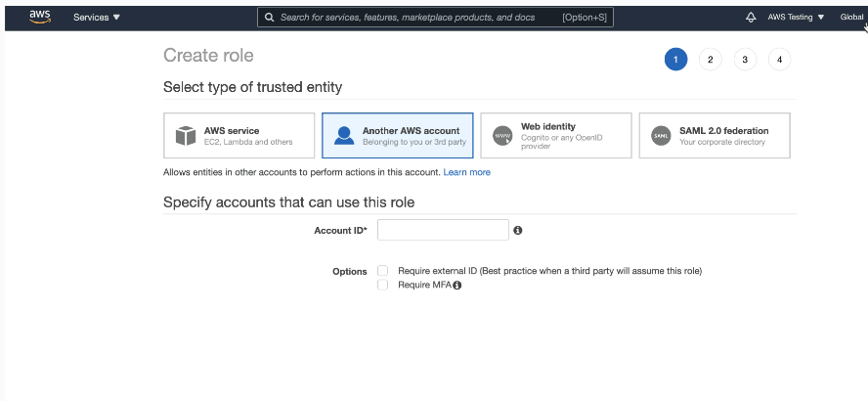The image size is (868, 401).
Task: Open the Global region selector
Action: (852, 17)
